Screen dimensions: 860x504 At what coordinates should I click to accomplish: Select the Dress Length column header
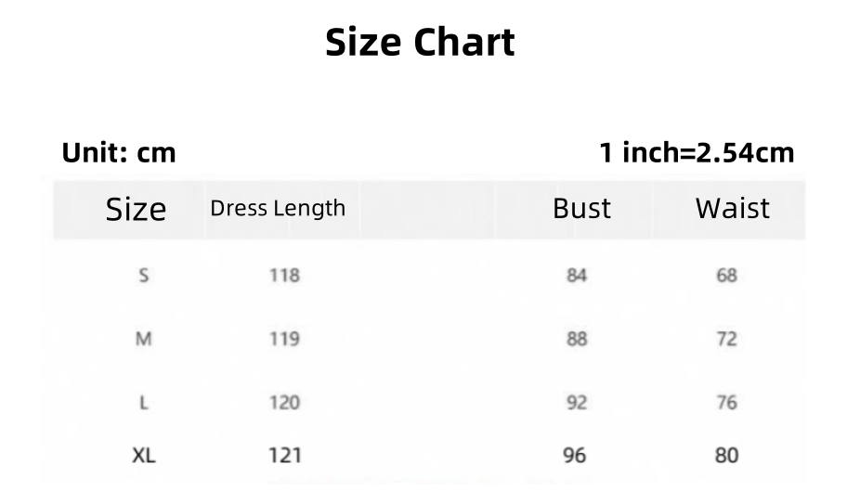click(278, 208)
